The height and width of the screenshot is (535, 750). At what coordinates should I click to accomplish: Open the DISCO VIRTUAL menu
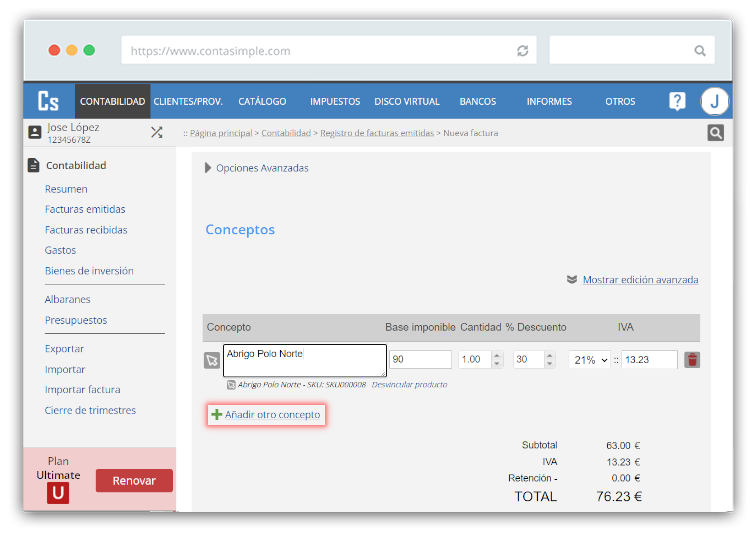(407, 101)
